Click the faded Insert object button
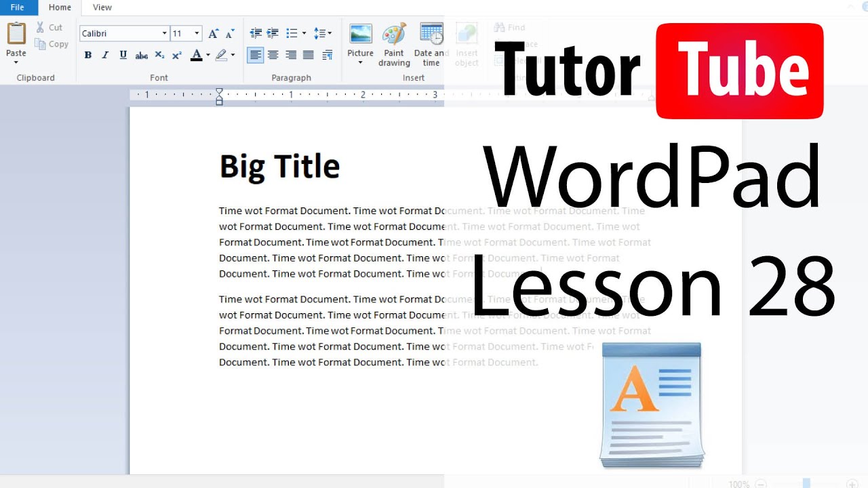 [467, 45]
